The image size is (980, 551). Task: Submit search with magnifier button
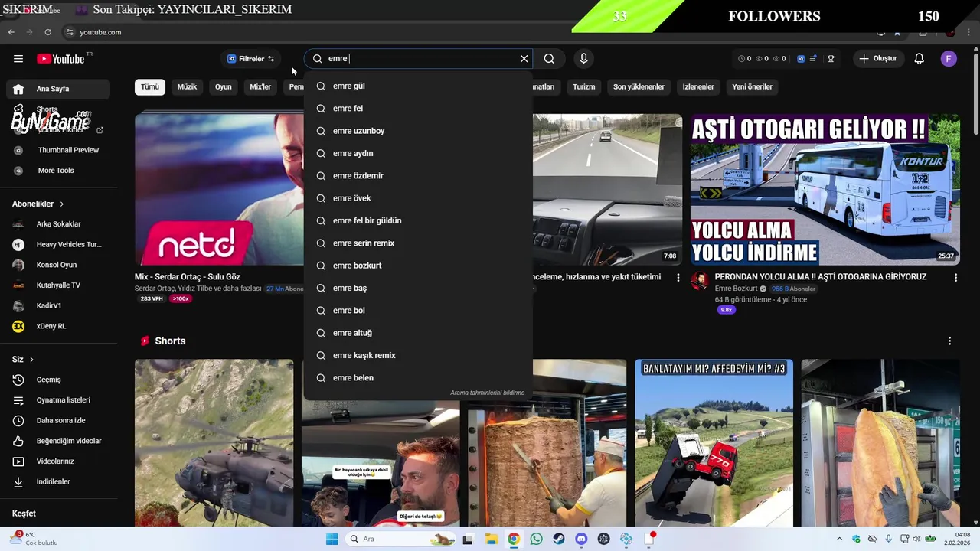click(549, 59)
